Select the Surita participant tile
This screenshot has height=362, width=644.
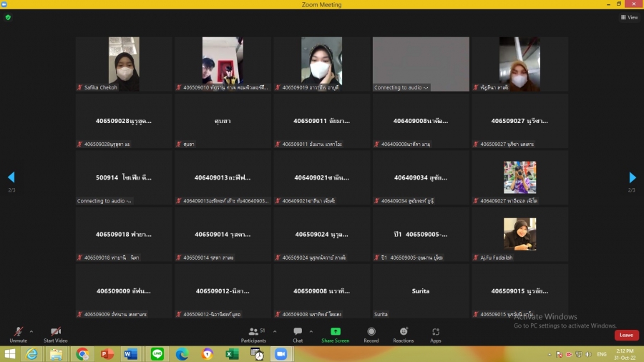pyautogui.click(x=421, y=291)
